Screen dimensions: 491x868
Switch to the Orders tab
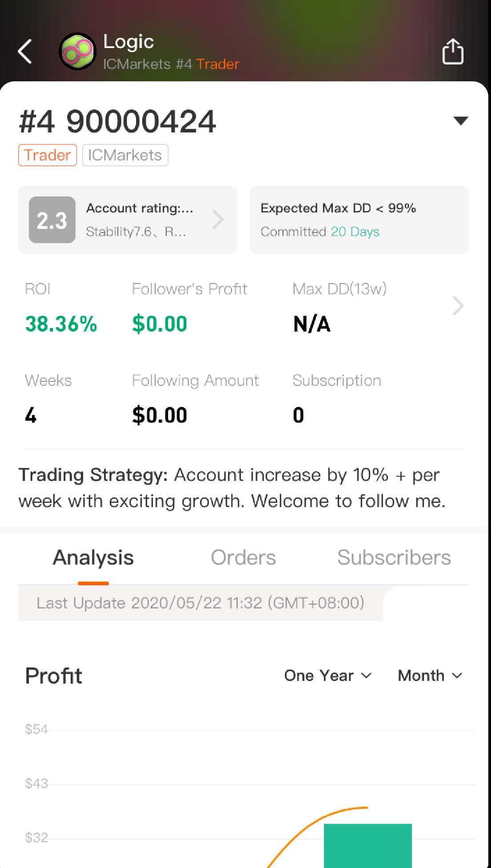click(x=243, y=557)
